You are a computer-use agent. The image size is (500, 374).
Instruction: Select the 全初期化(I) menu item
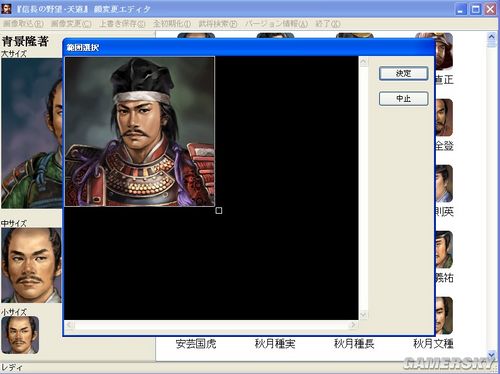point(172,24)
